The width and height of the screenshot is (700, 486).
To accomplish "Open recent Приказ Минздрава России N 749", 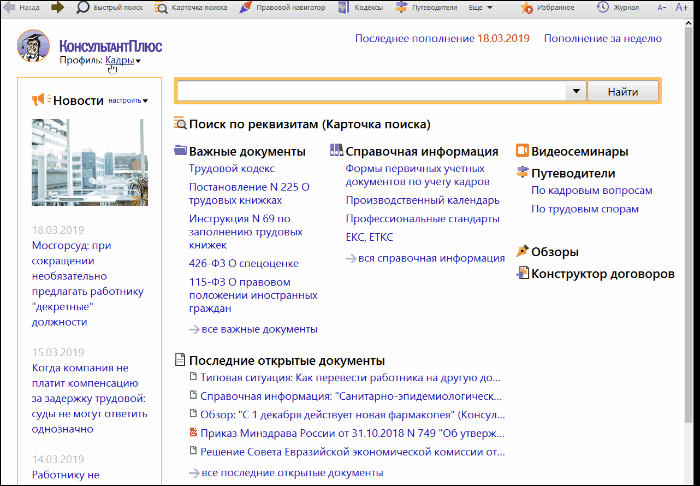I will tap(352, 433).
